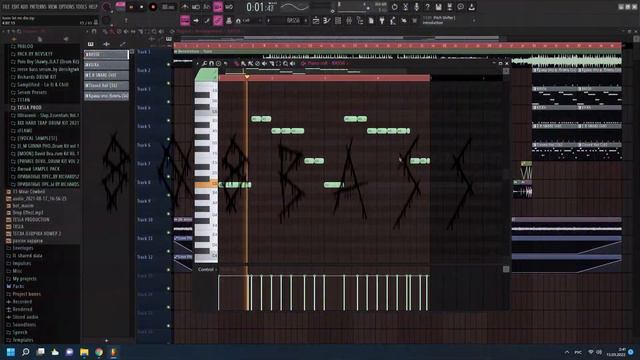640x360 pixels.
Task: Open the Browser view icon
Action: tap(360, 20)
